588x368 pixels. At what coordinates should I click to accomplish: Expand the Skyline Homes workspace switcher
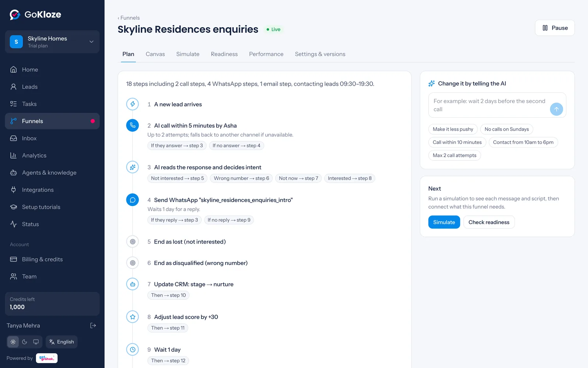52,42
